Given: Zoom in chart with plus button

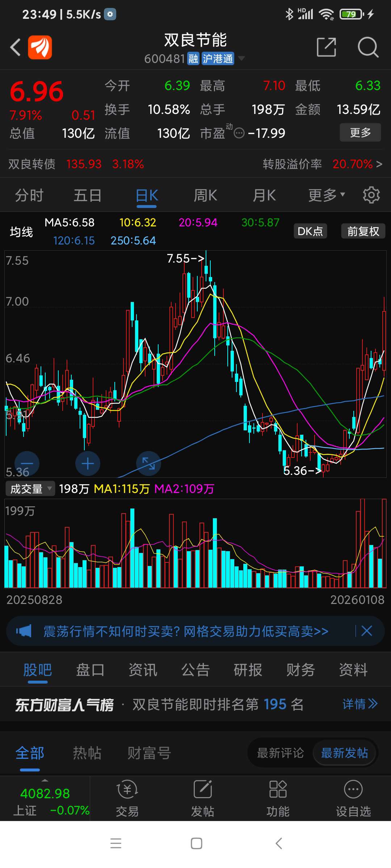Looking at the screenshot, I should 88,463.
